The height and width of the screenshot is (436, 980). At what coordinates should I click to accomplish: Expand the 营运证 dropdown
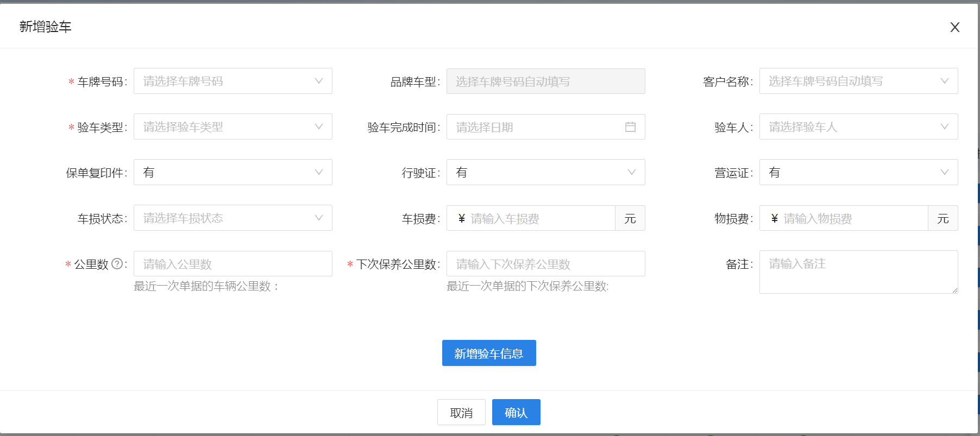[858, 173]
